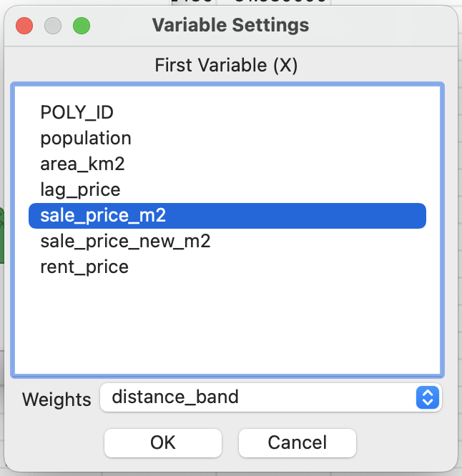Click the table cell above the dialog
This screenshot has height=476, width=462.
[x=273, y=2]
